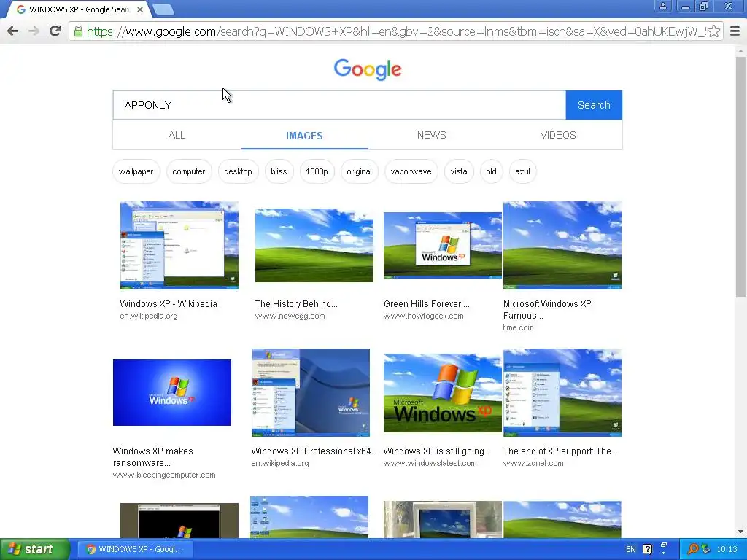Open a new tab with the new tab button
Image resolution: width=747 pixels, height=560 pixels.
pos(164,9)
